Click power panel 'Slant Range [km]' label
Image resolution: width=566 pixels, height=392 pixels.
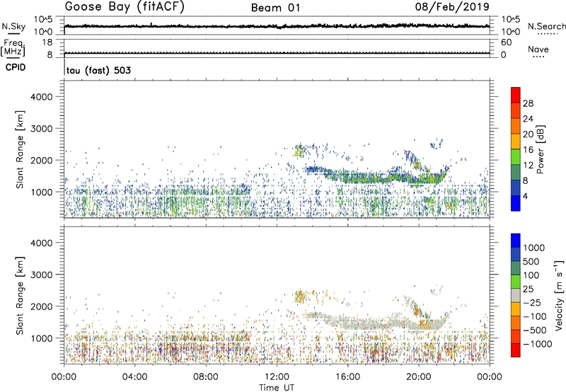coord(20,149)
